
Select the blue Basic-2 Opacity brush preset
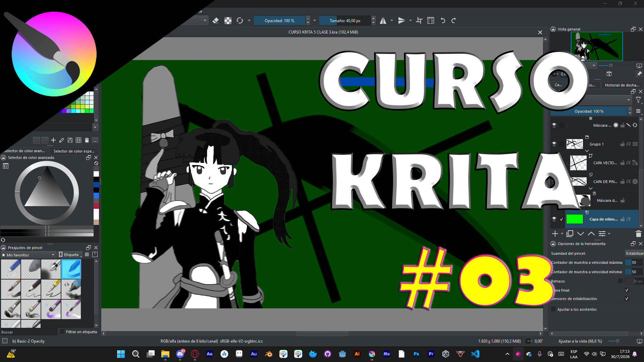point(71,269)
